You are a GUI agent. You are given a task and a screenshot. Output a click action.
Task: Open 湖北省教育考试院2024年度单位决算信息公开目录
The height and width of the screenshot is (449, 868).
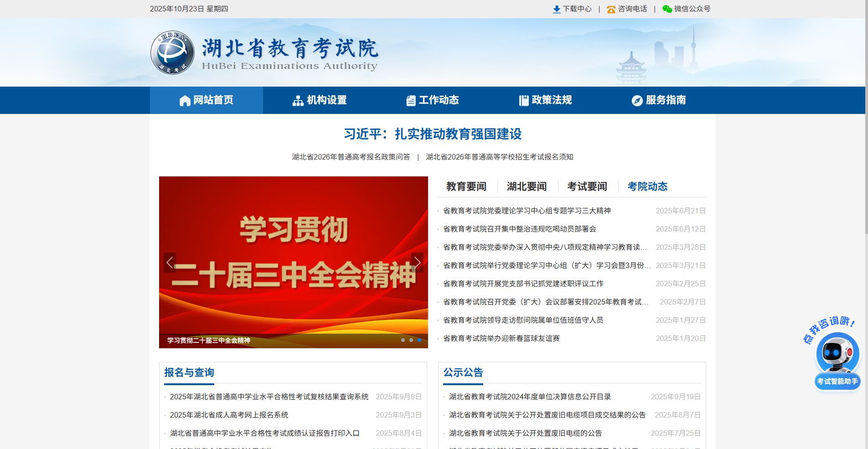(x=531, y=397)
